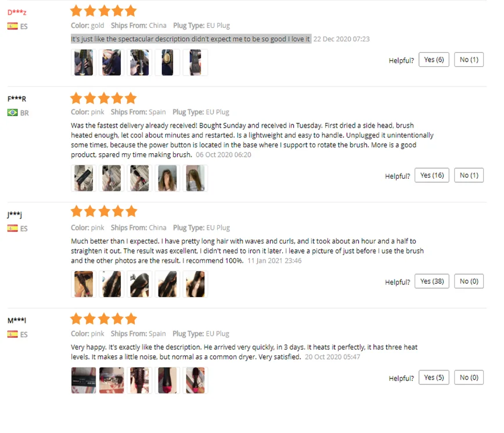Click the Spain flag icon beside D***z

13,26
